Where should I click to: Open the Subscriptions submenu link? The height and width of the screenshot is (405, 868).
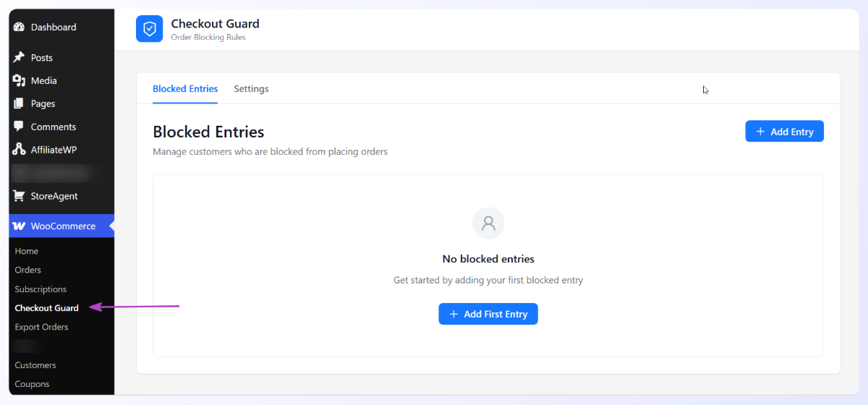click(x=41, y=289)
